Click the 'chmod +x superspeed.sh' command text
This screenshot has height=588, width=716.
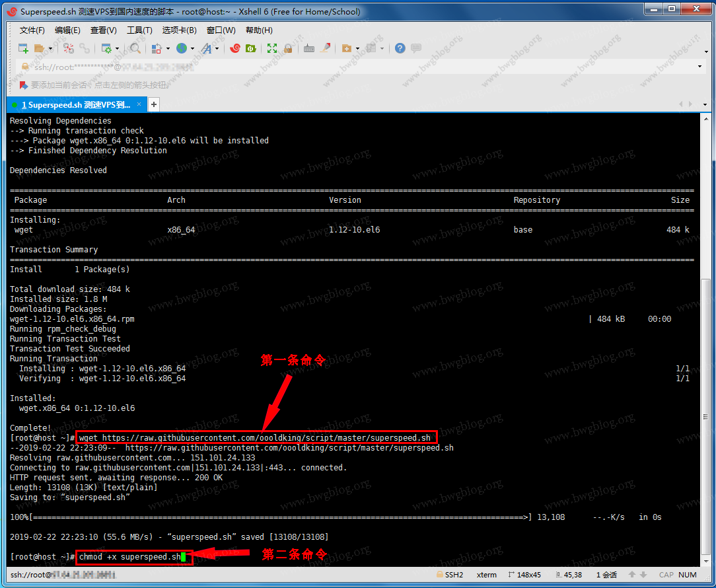(130, 557)
